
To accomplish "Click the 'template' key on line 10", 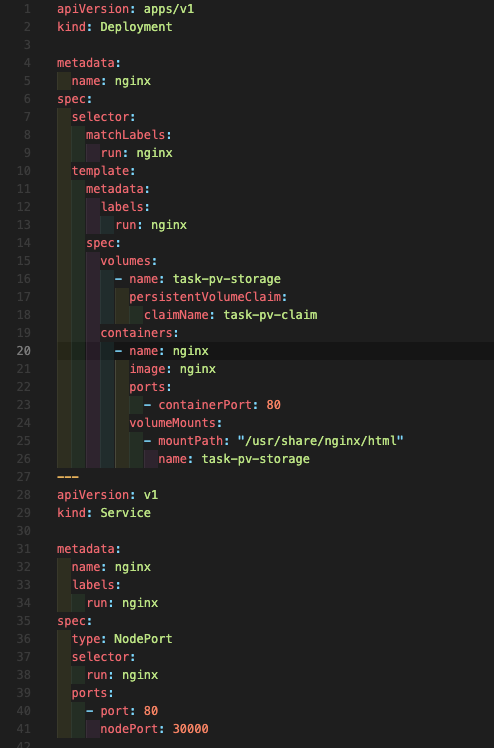I will click(100, 171).
